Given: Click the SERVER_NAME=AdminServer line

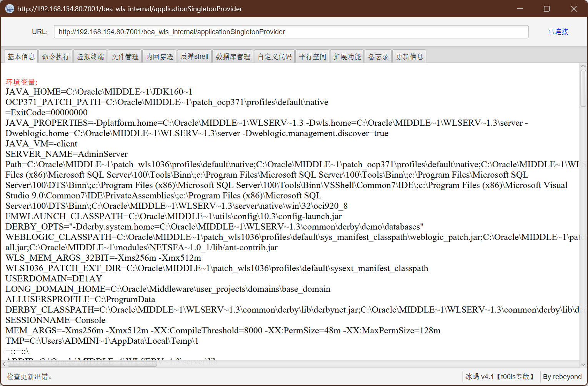Looking at the screenshot, I should pyautogui.click(x=67, y=154).
